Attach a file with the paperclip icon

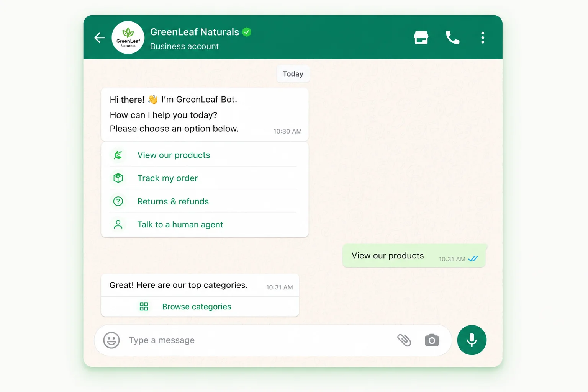404,340
